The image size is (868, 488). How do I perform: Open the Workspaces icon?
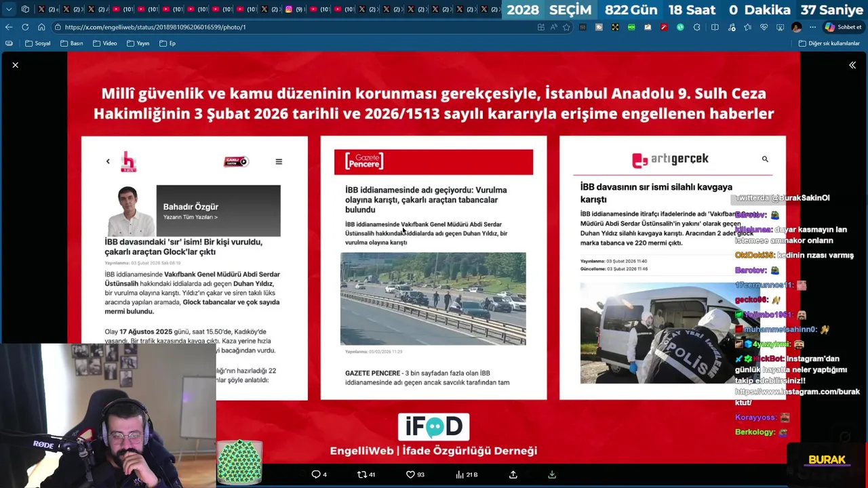tap(25, 9)
